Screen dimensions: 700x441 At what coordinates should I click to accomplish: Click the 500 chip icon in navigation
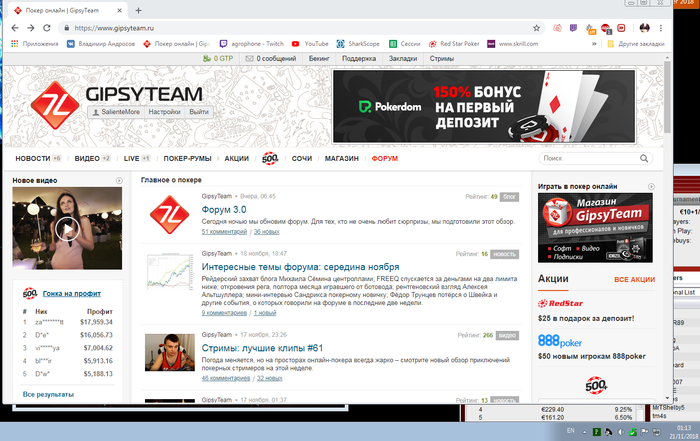270,158
